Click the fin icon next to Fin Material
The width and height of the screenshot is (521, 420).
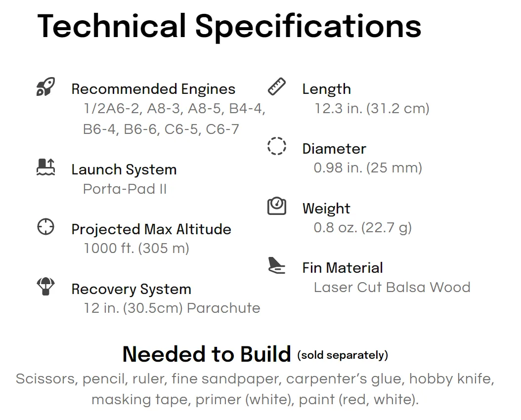coord(277,265)
